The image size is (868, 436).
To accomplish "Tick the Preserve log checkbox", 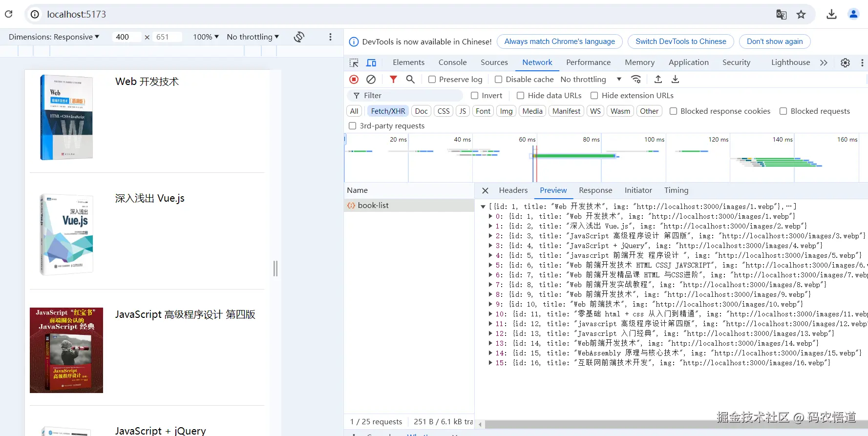I will (x=432, y=80).
